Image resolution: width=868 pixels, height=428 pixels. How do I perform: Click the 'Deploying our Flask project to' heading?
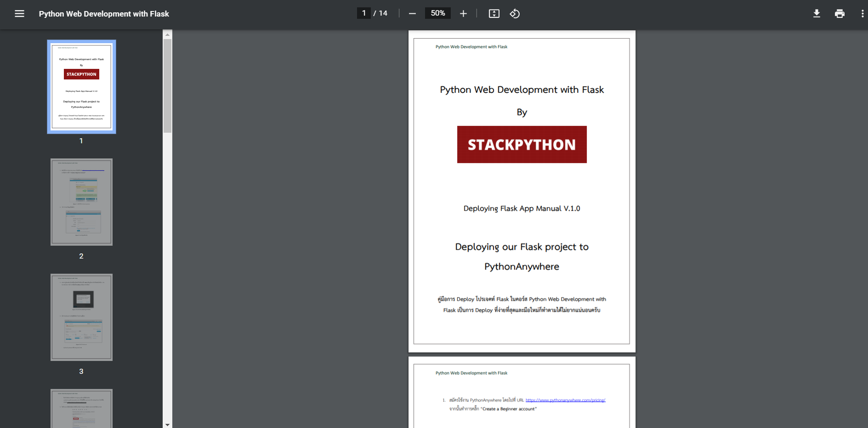[x=522, y=247]
